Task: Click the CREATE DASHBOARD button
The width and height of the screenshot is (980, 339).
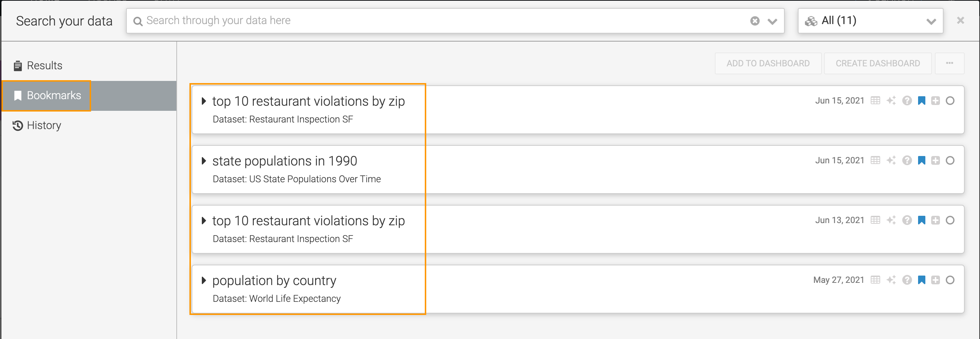Action: [x=877, y=63]
